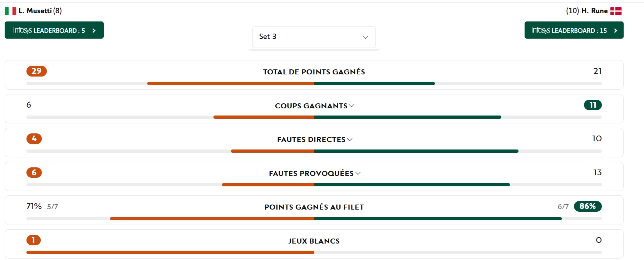Click the green 86% net points badge
This screenshot has width=644, height=260.
(588, 206)
